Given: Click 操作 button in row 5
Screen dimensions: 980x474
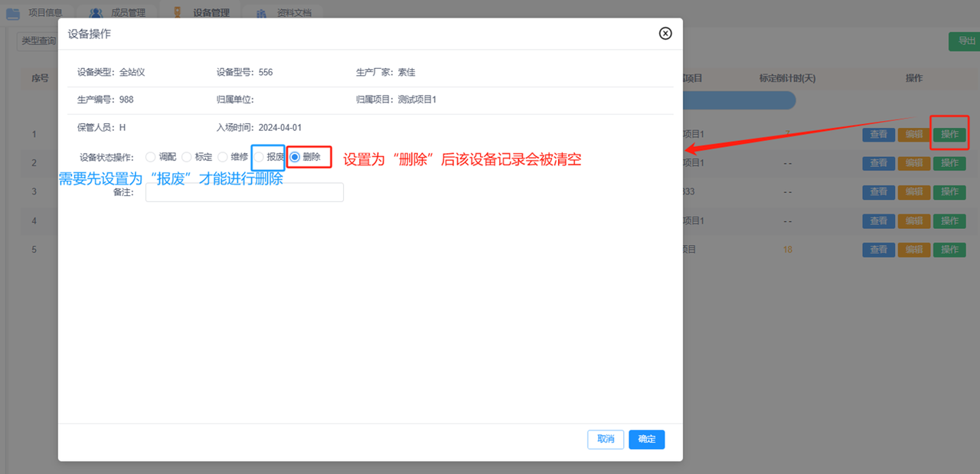Looking at the screenshot, I should tap(949, 250).
